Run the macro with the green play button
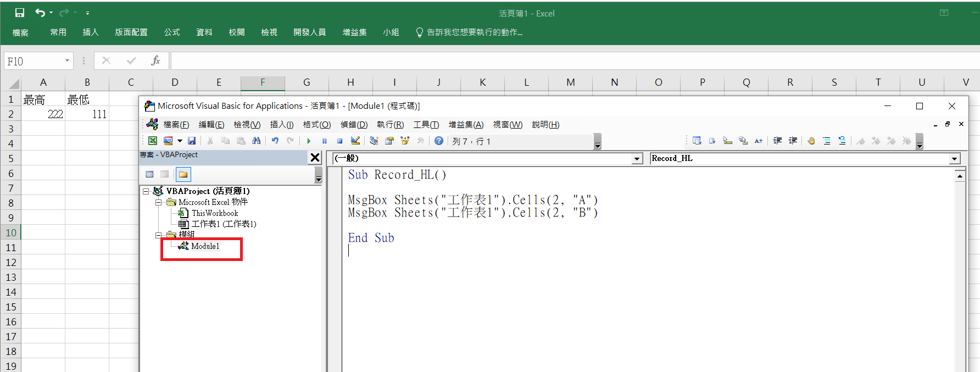 coord(309,141)
